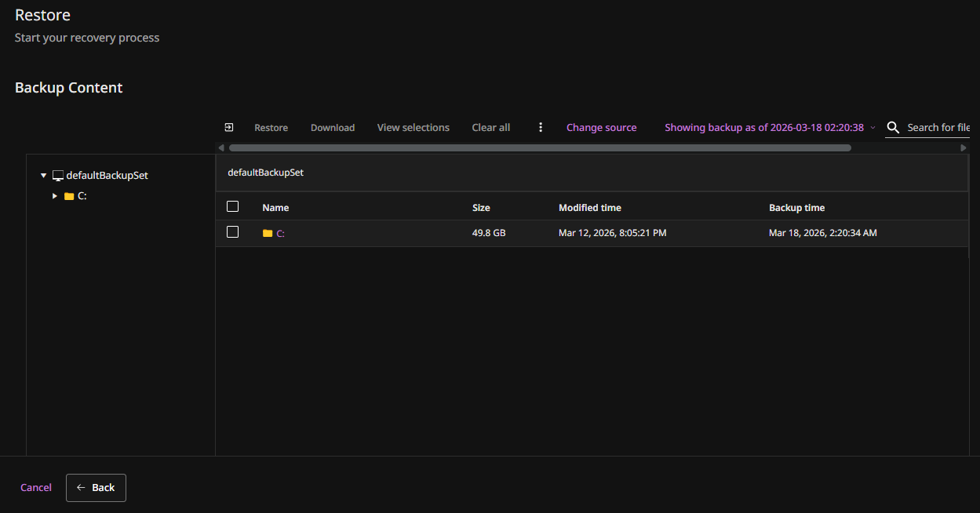Image resolution: width=980 pixels, height=513 pixels.
Task: Open View selections
Action: tap(413, 127)
